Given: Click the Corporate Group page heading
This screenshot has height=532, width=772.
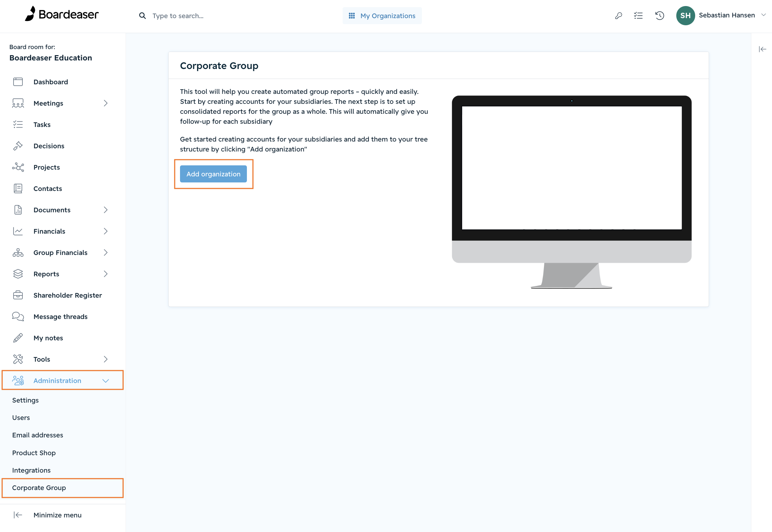Looking at the screenshot, I should [219, 66].
